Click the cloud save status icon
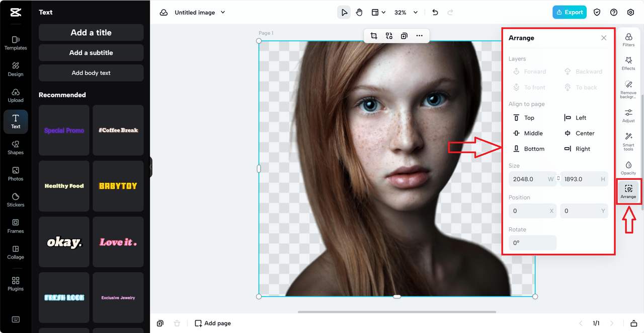Viewport: 644px width, 333px height. (164, 13)
